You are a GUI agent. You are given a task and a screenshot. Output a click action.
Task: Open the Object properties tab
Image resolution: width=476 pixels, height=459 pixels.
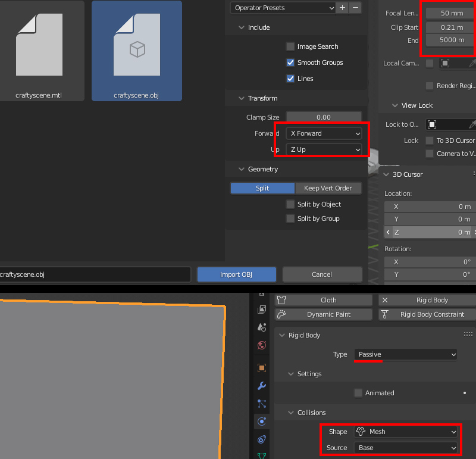262,368
